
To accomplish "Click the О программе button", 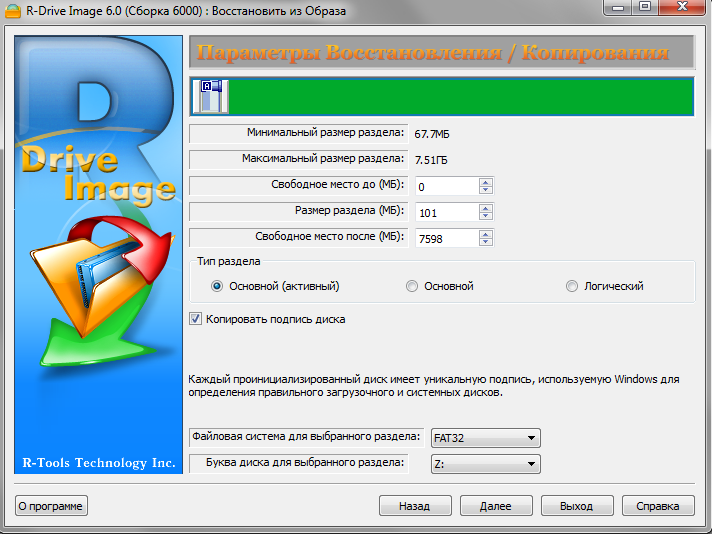I will pyautogui.click(x=51, y=506).
